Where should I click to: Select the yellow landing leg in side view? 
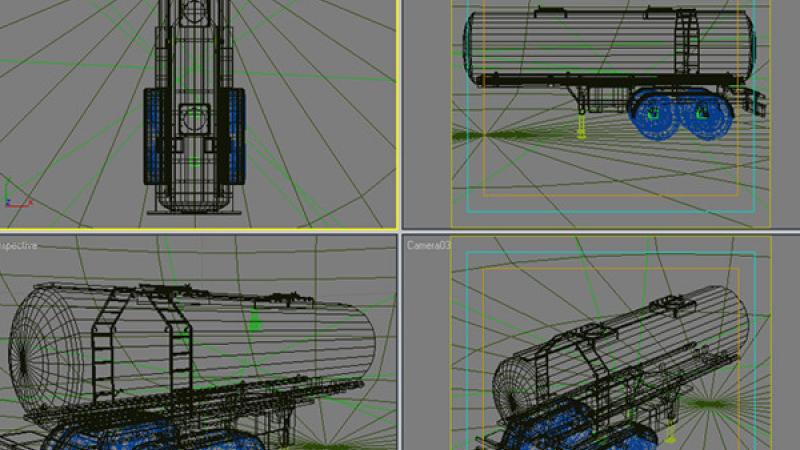coord(581,127)
